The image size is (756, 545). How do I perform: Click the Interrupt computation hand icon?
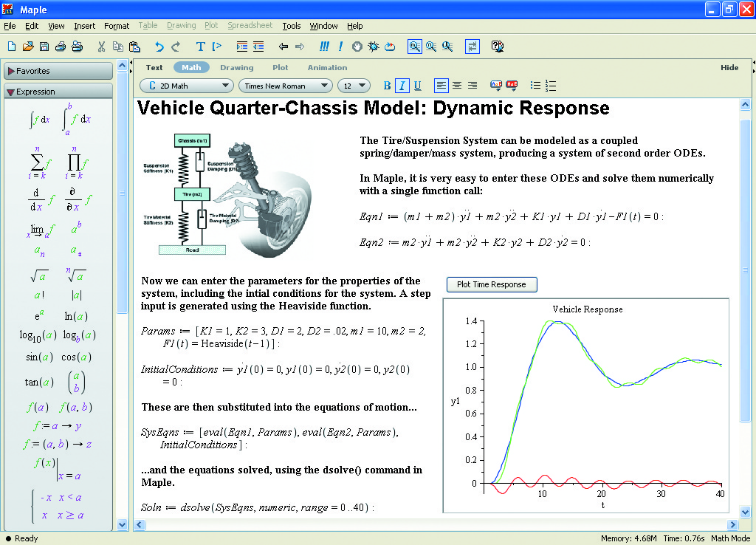[x=357, y=47]
